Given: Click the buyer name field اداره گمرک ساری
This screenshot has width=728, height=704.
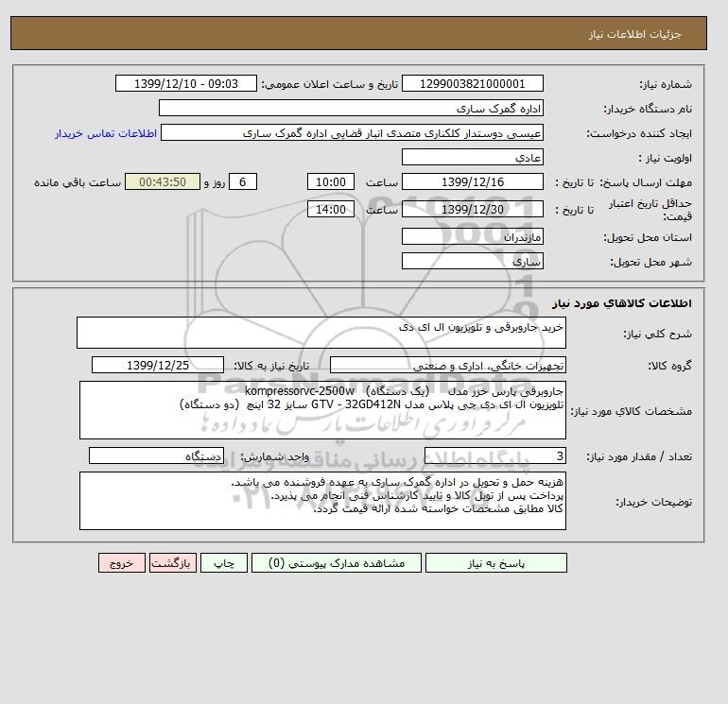Looking at the screenshot, I should click(351, 108).
